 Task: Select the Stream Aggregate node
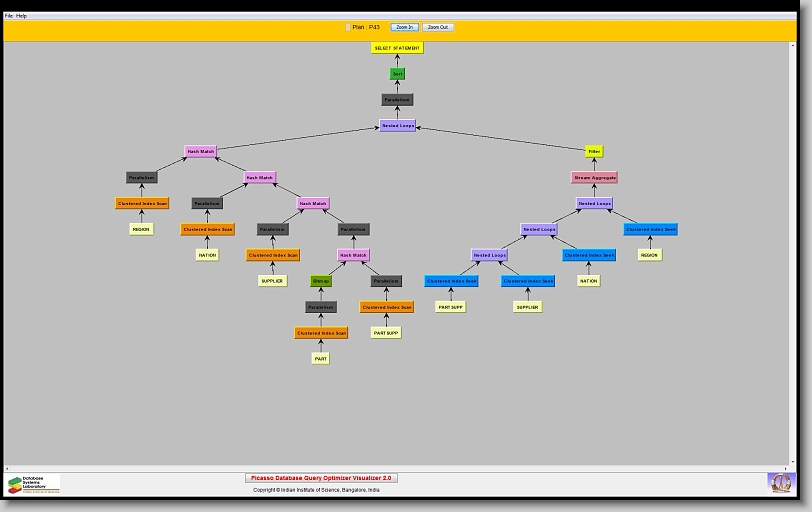point(594,178)
